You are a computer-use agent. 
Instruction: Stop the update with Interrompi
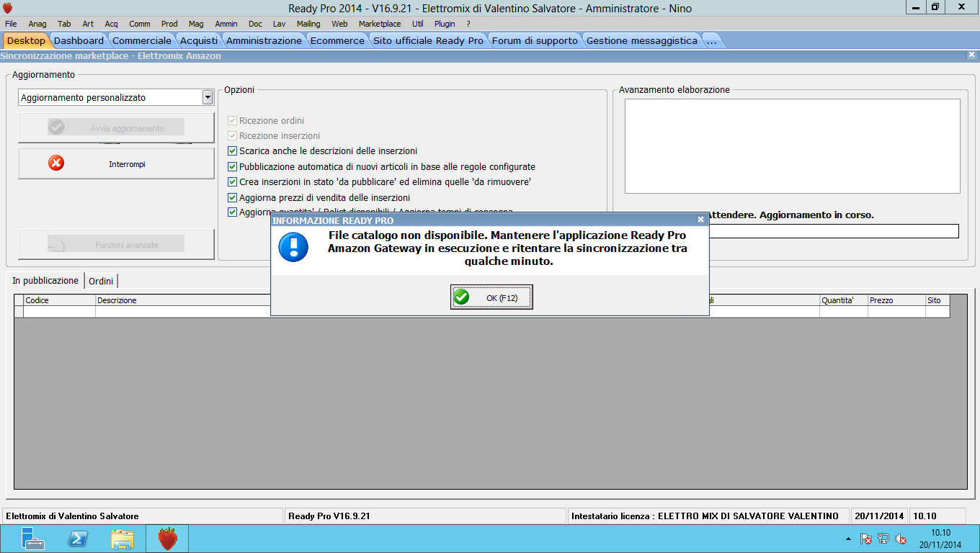pos(116,164)
